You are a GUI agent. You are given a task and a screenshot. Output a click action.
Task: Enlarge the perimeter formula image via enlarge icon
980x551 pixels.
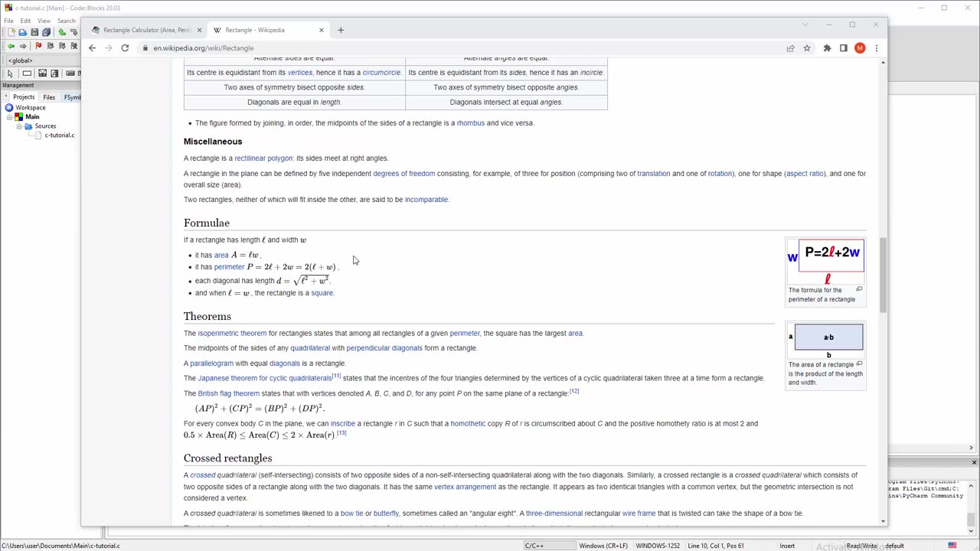click(x=859, y=289)
